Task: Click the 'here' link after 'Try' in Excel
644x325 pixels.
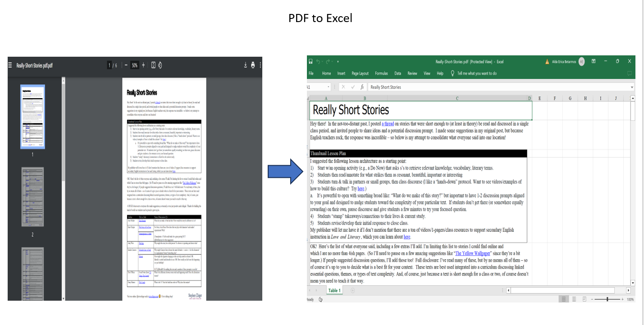Action: pos(361,189)
